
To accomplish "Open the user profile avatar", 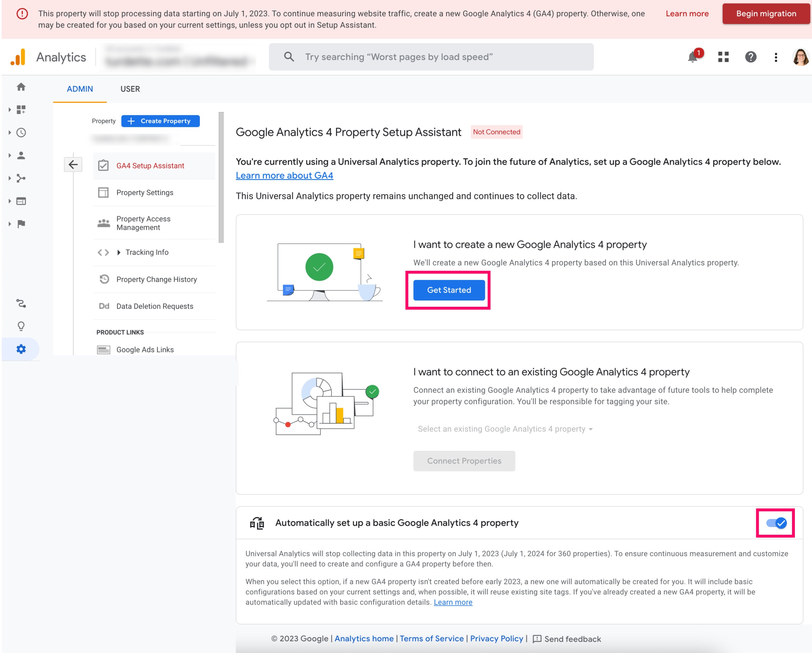I will pyautogui.click(x=801, y=57).
